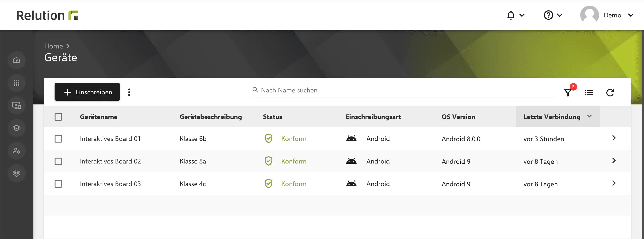
Task: Click Konform shield icon for Board 02
Action: (x=269, y=161)
